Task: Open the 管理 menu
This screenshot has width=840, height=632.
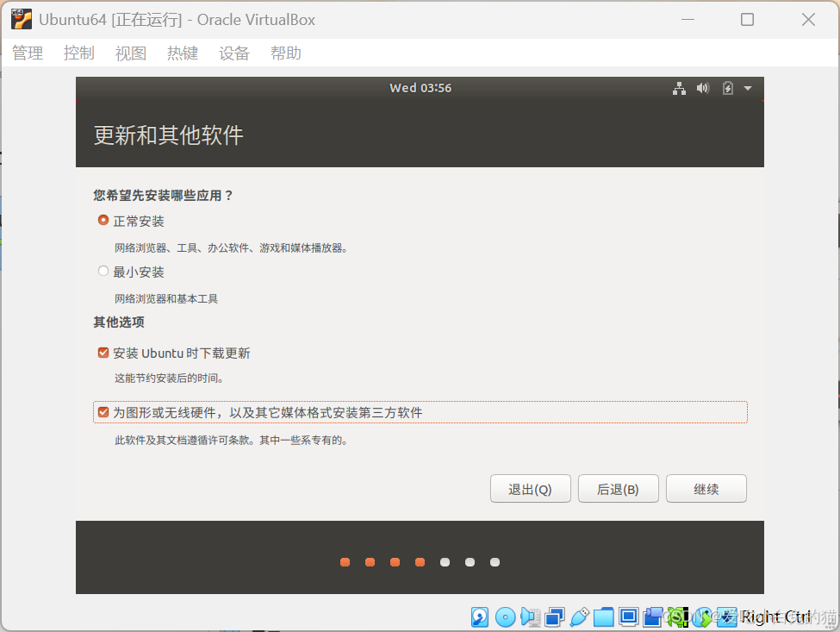Action: [x=28, y=53]
